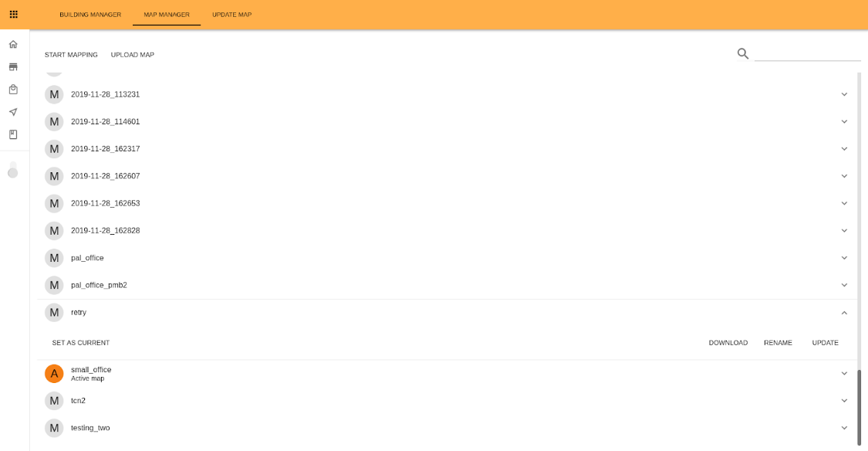Expand the 2019-11-28_162828 map row

coord(844,230)
